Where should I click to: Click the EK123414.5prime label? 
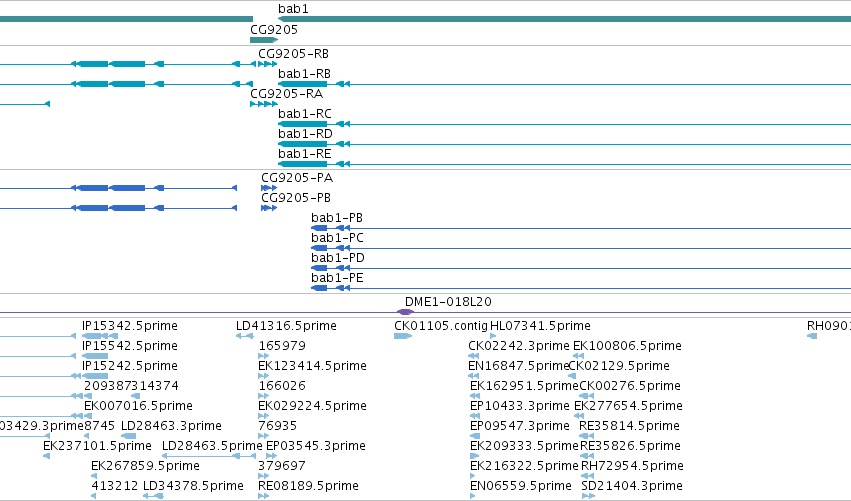313,366
